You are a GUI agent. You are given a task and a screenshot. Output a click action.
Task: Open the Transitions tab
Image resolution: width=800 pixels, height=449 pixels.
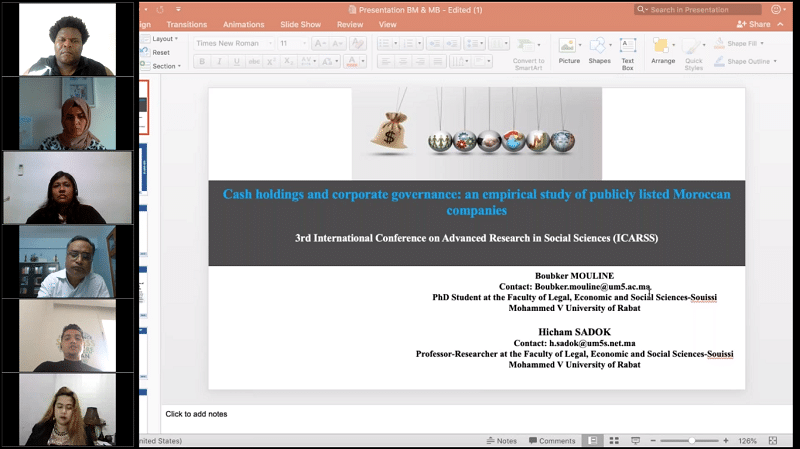[187, 24]
